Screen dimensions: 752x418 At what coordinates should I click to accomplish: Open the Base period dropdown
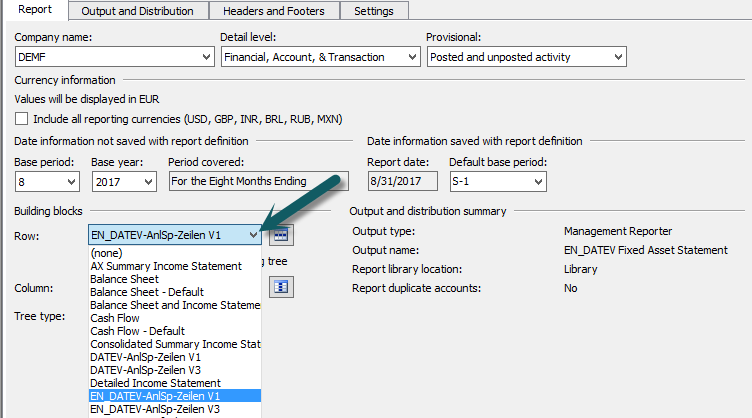[70, 182]
